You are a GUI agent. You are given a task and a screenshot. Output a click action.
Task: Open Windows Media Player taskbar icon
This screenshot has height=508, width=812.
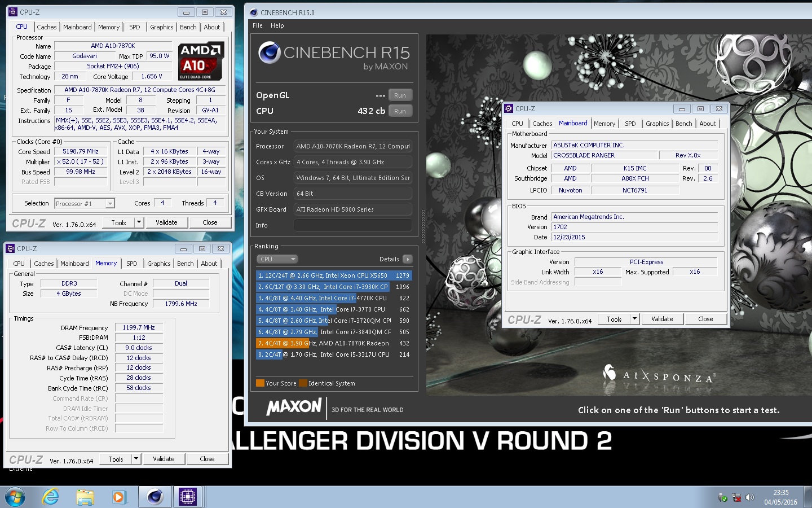coord(118,497)
